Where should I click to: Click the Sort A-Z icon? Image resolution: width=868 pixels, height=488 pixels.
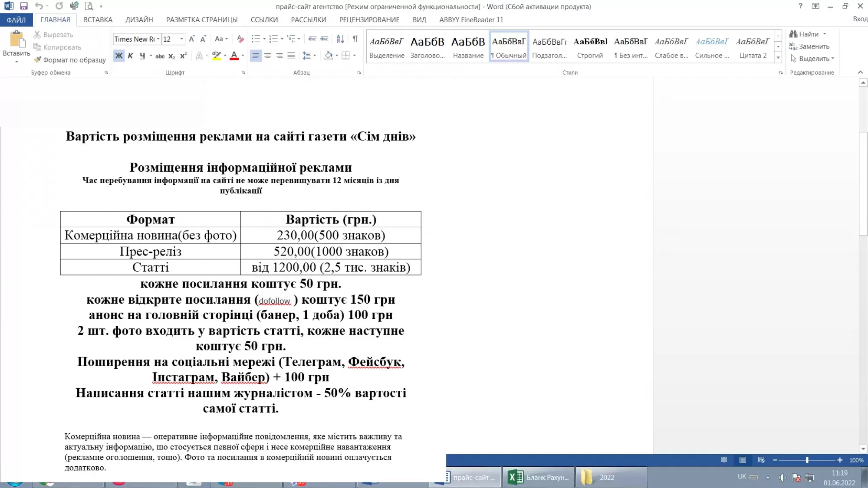(x=340, y=39)
